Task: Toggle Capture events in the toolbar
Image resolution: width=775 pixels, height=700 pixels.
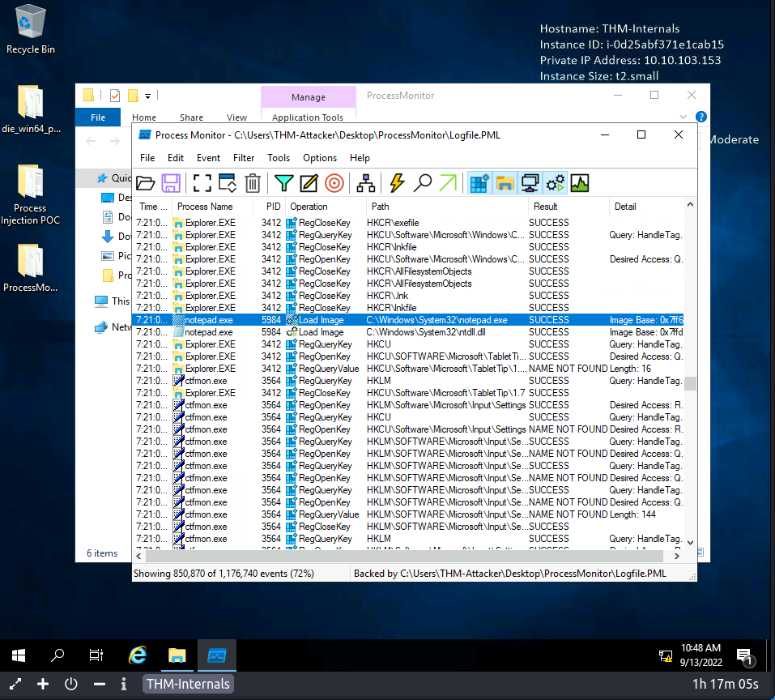Action: point(200,183)
